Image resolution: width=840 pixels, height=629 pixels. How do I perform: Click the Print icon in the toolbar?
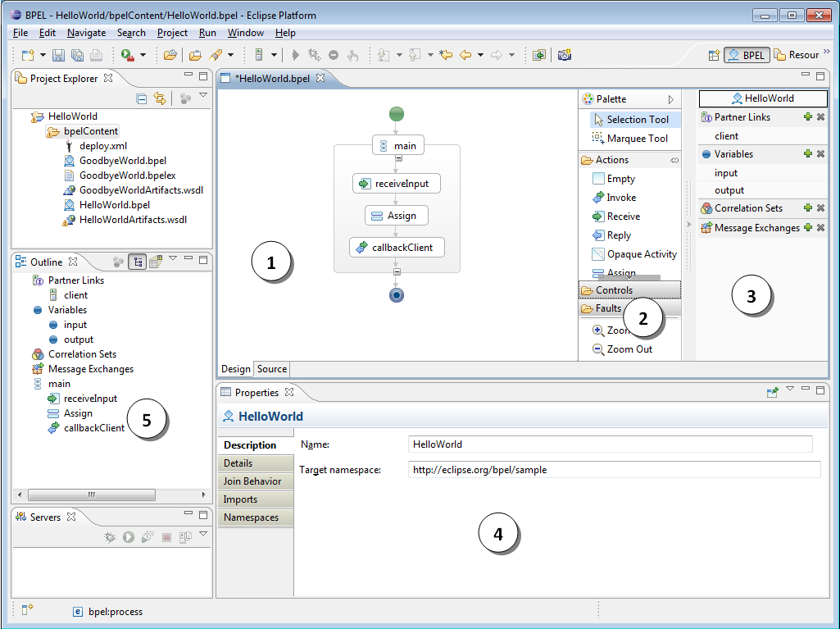(96, 54)
